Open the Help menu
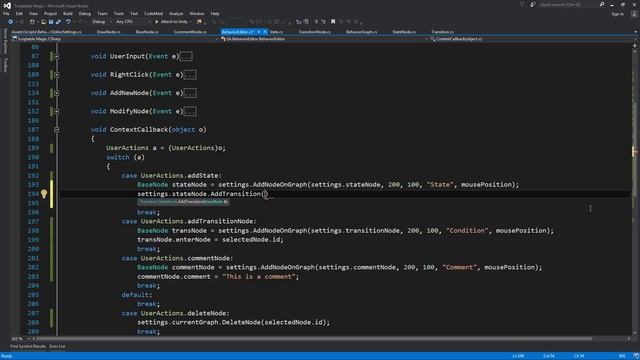The height and width of the screenshot is (360, 640). tap(215, 13)
